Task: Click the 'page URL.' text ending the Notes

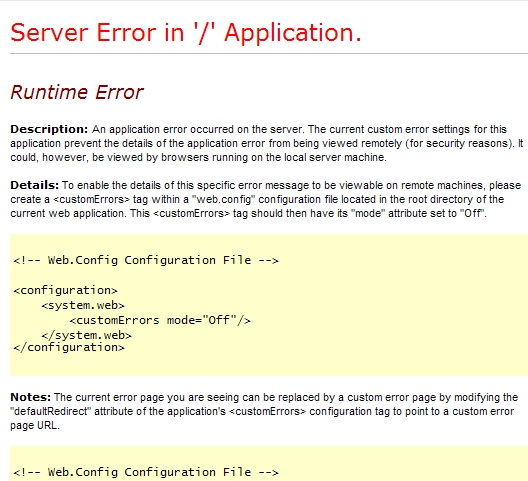Action: (35, 426)
